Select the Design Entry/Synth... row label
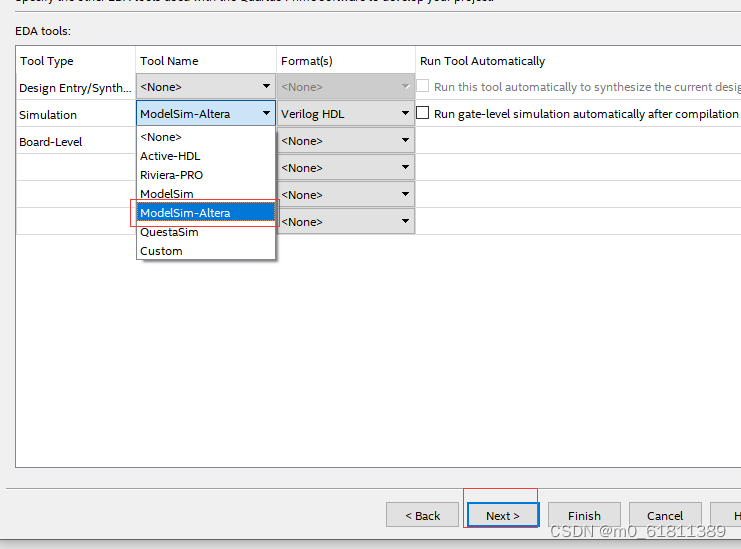 pos(76,88)
